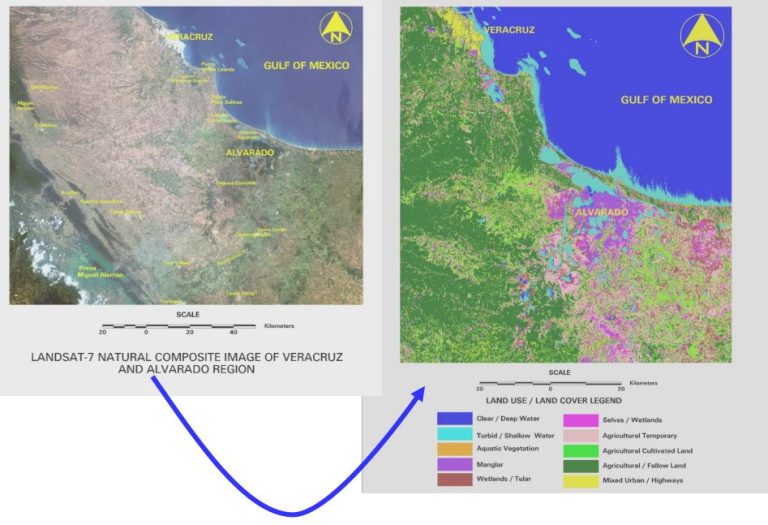
Task: Click the north arrow on the satellite image
Action: coord(335,30)
